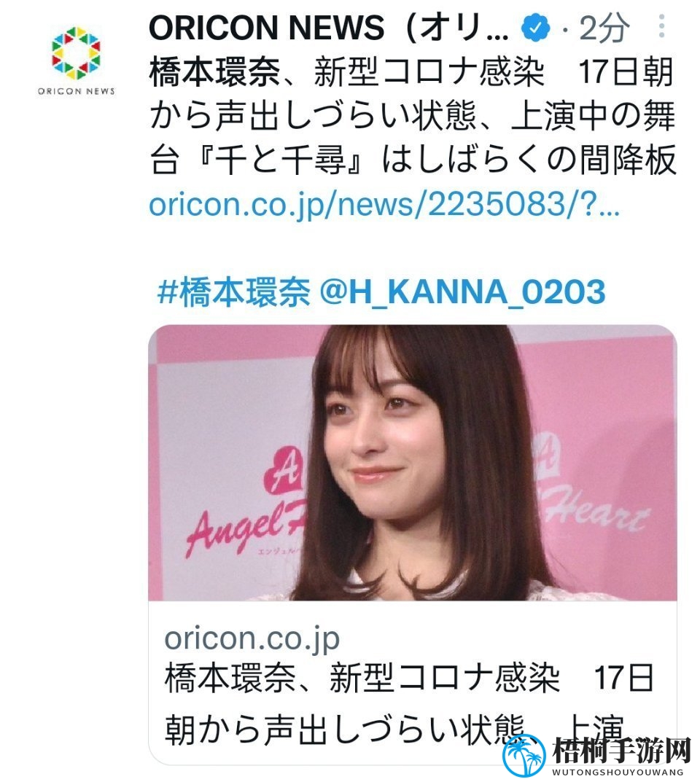Click the ORICON NEWS caption under avatar
Image resolution: width=700 pixels, height=782 pixels.
tap(77, 91)
